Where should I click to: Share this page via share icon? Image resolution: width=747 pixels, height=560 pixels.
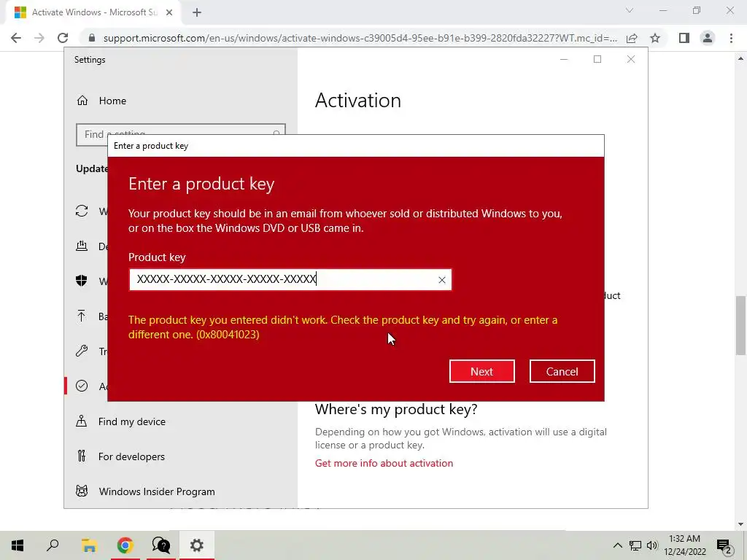tap(632, 38)
